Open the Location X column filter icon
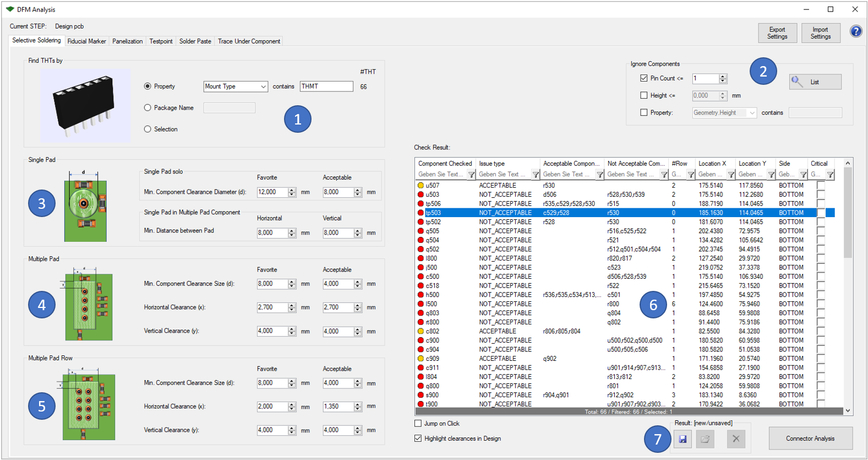The image size is (868, 460). 731,175
